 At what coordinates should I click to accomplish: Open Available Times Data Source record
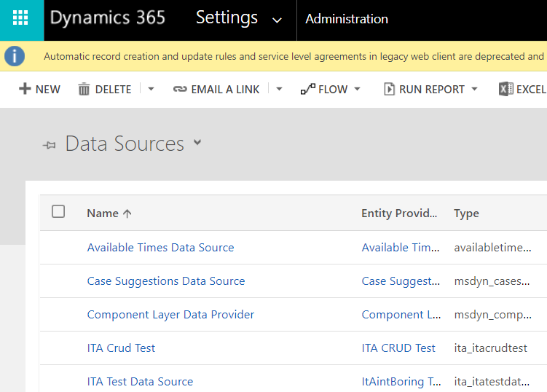click(x=160, y=247)
